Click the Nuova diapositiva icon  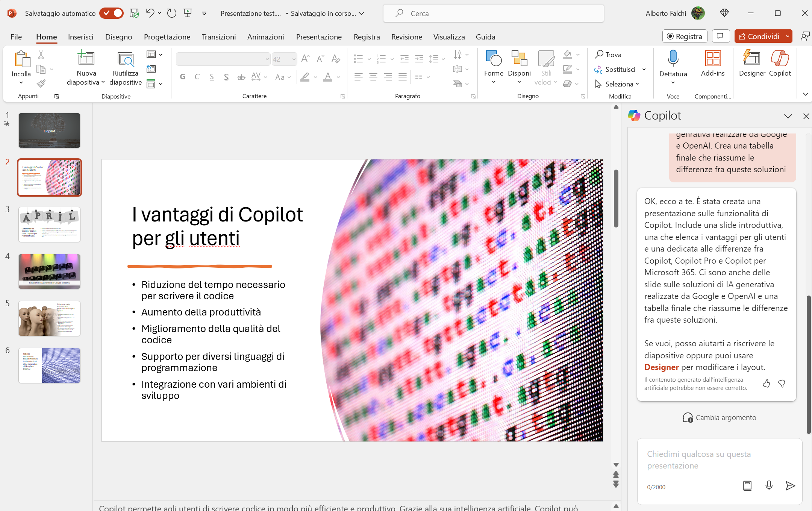tap(86, 58)
